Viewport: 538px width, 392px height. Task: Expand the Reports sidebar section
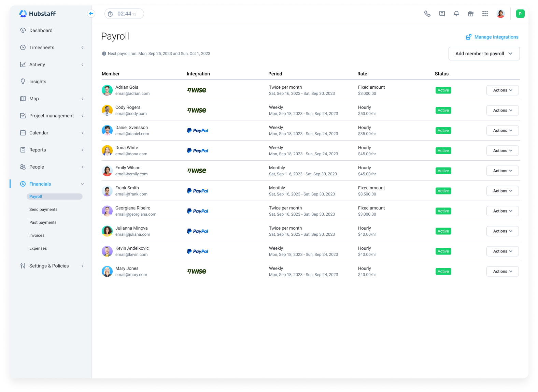click(x=51, y=150)
